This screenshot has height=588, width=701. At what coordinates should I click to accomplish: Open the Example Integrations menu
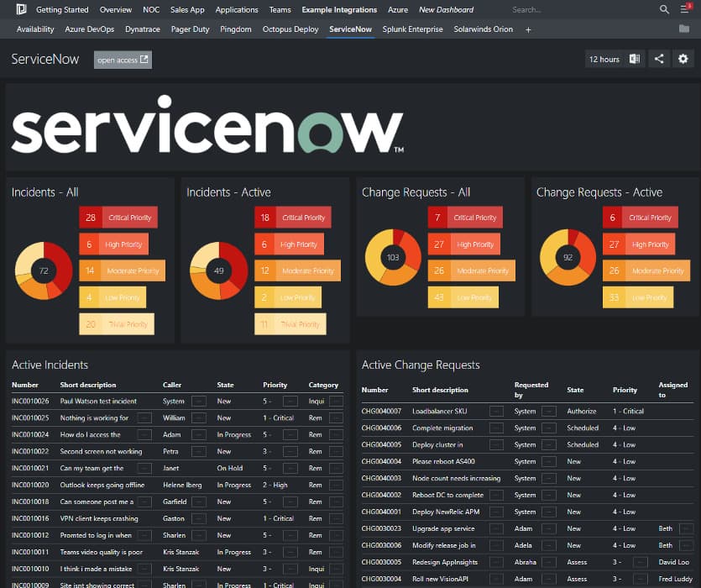(x=339, y=9)
